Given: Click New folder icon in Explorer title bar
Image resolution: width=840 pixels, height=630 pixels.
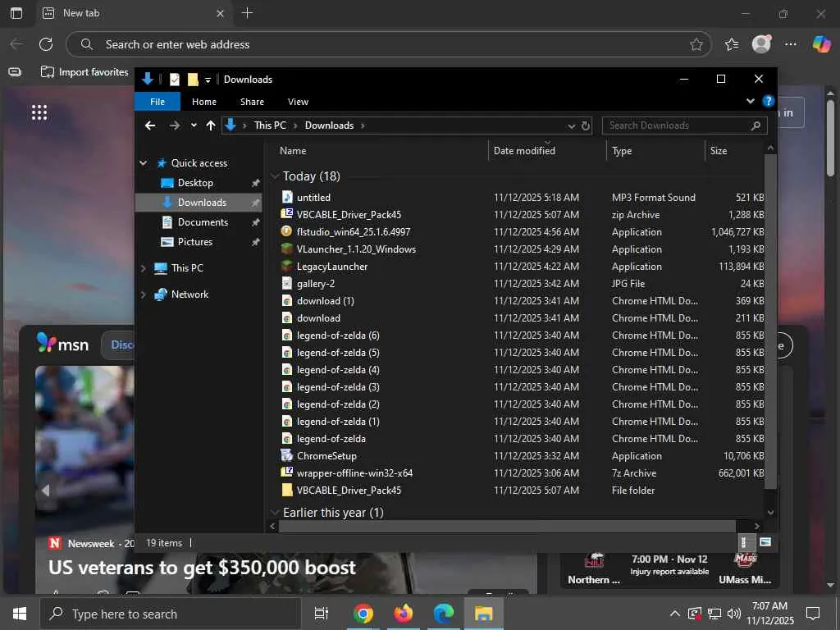Looking at the screenshot, I should click(192, 80).
